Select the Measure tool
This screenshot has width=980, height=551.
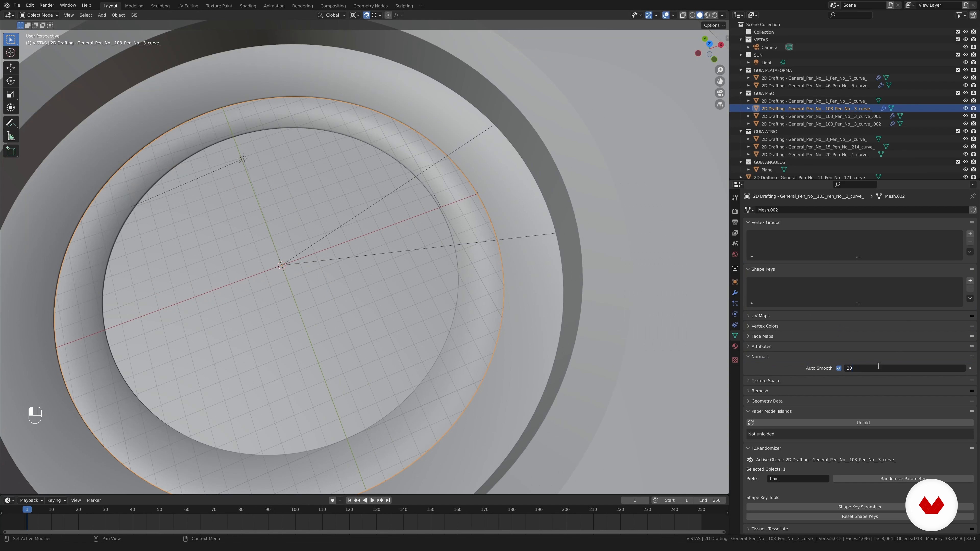11,136
